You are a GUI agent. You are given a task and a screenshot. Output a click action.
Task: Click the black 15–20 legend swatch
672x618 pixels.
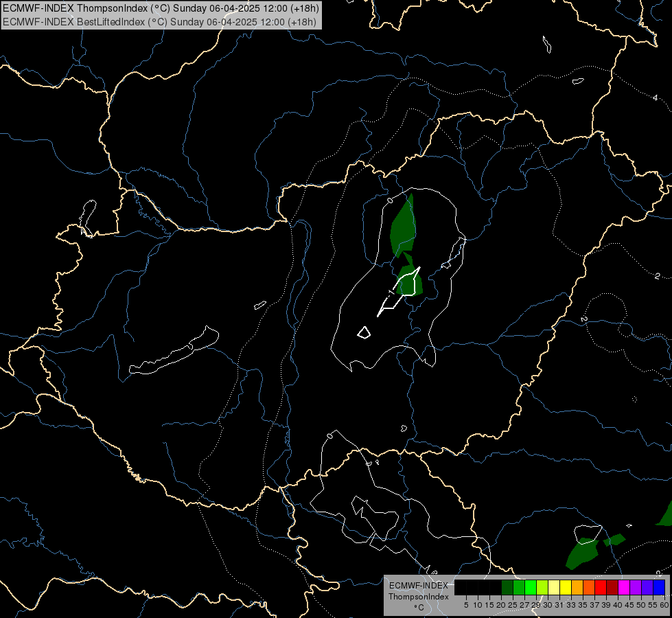coord(496,587)
